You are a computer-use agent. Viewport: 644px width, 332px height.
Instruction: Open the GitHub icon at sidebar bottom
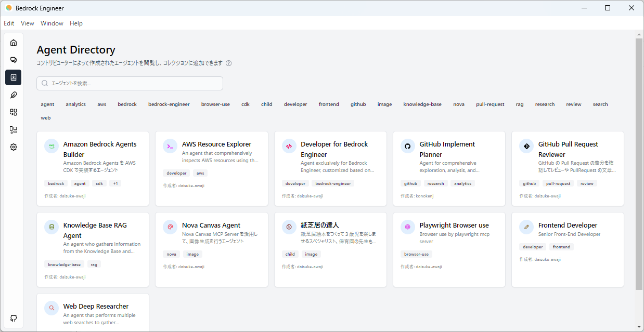pyautogui.click(x=14, y=318)
